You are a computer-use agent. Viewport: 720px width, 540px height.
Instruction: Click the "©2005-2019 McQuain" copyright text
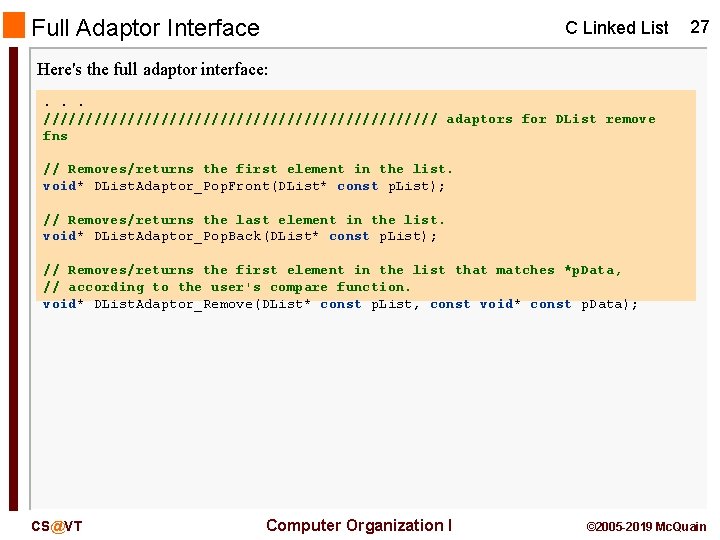[x=647, y=527]
